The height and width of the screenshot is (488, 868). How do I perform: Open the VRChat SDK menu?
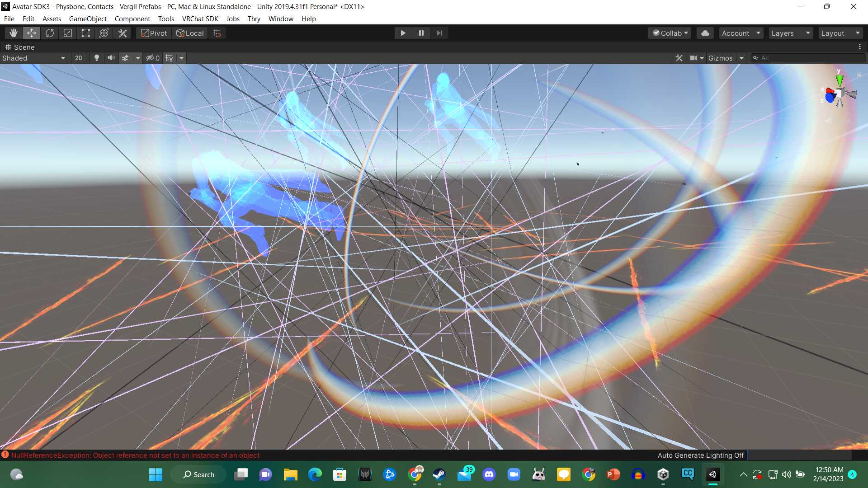point(200,19)
